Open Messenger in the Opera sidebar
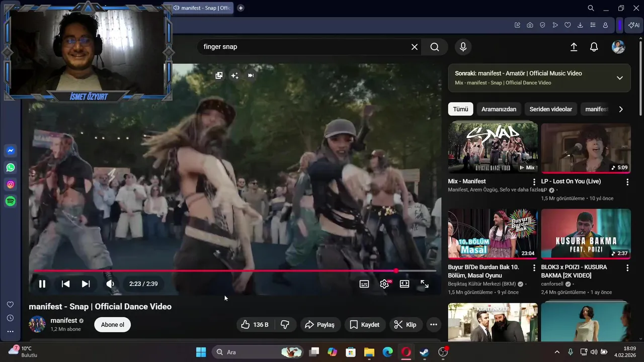The height and width of the screenshot is (362, 644). click(x=11, y=150)
